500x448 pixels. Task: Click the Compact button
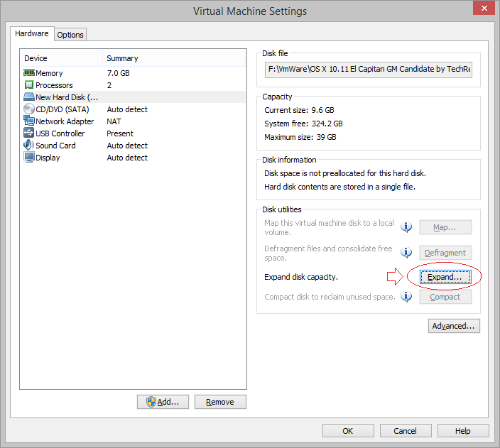[445, 297]
